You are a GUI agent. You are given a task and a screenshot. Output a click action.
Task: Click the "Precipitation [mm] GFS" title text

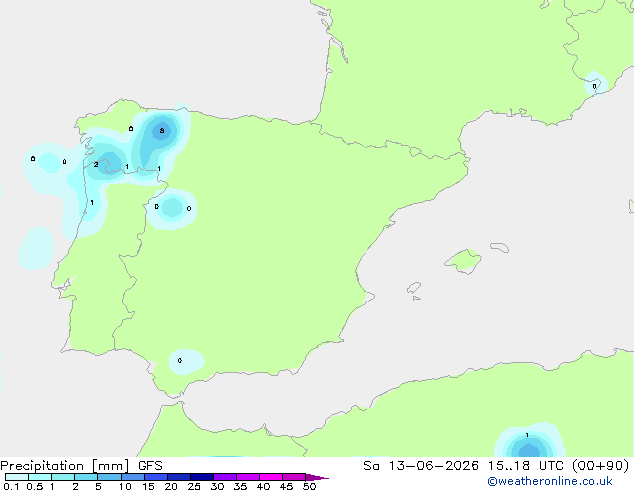tap(81, 466)
